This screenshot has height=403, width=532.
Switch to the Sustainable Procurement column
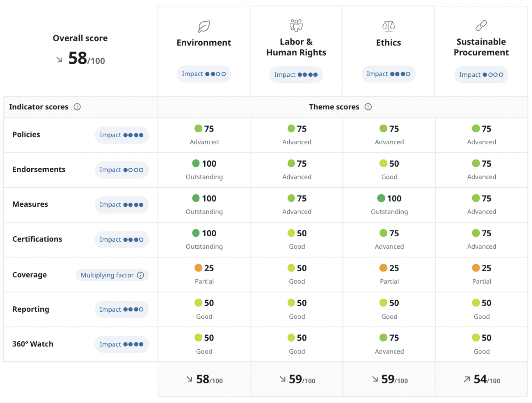tap(481, 47)
